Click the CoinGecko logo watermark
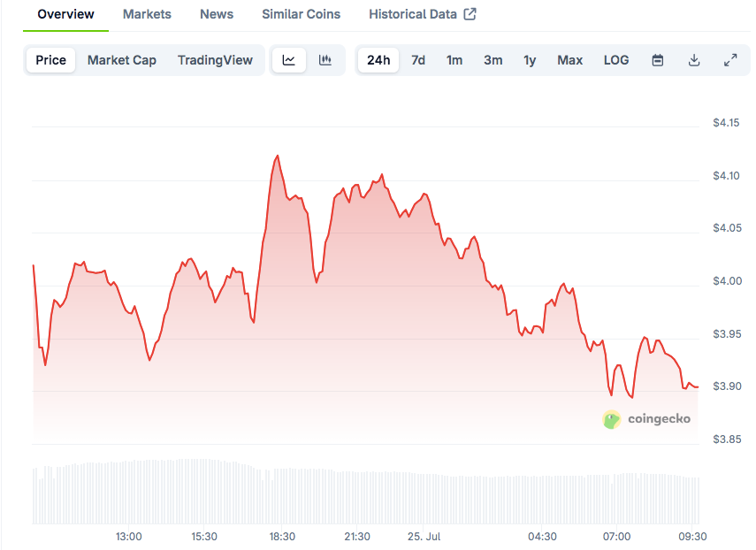This screenshot has width=756, height=550. (x=647, y=419)
